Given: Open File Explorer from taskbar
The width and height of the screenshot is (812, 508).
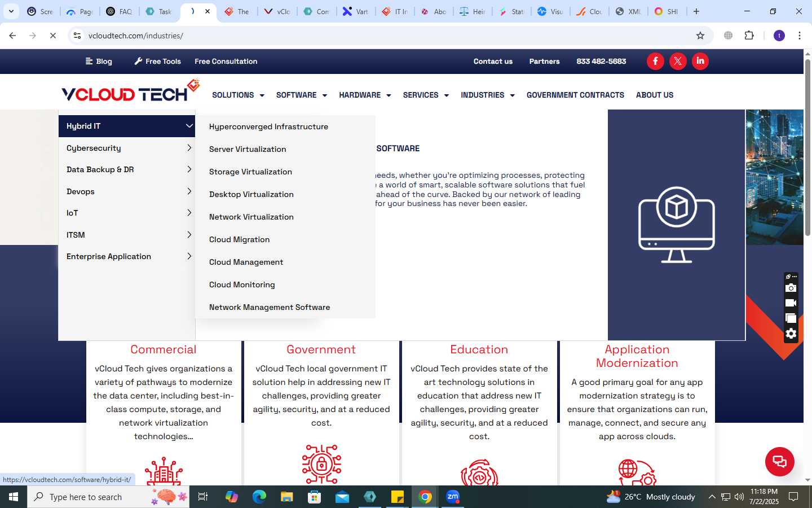Looking at the screenshot, I should (286, 497).
